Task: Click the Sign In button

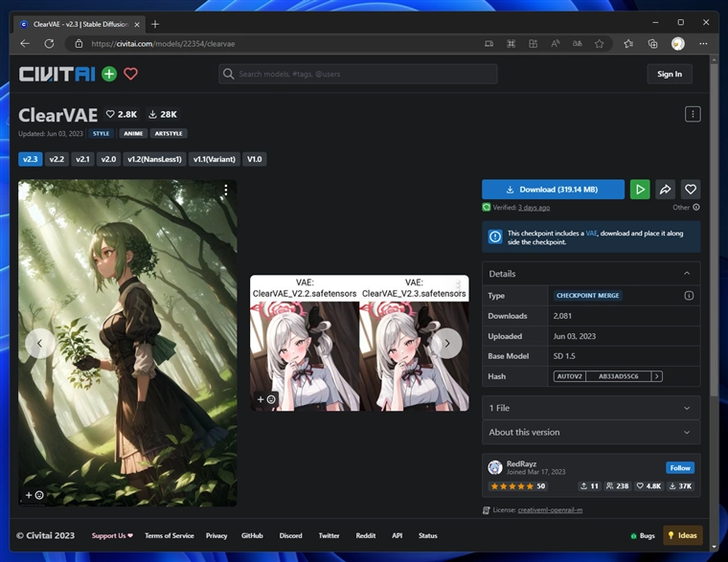Action: (670, 74)
